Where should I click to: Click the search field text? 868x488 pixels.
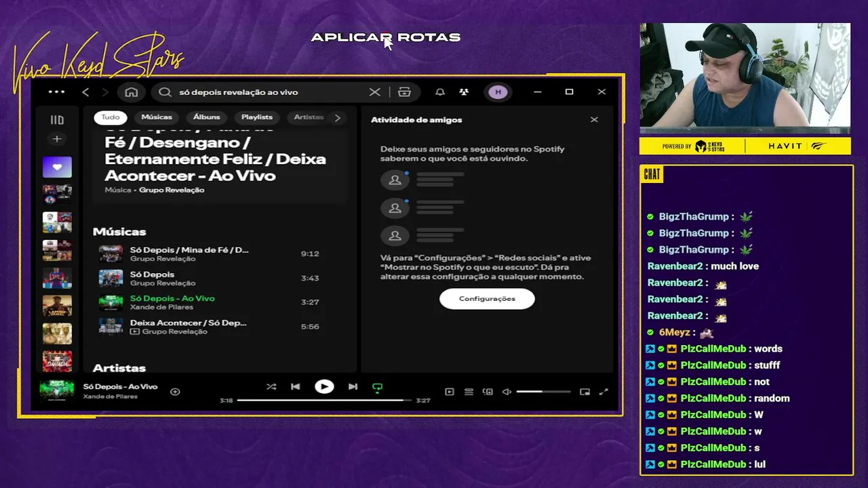pyautogui.click(x=238, y=92)
